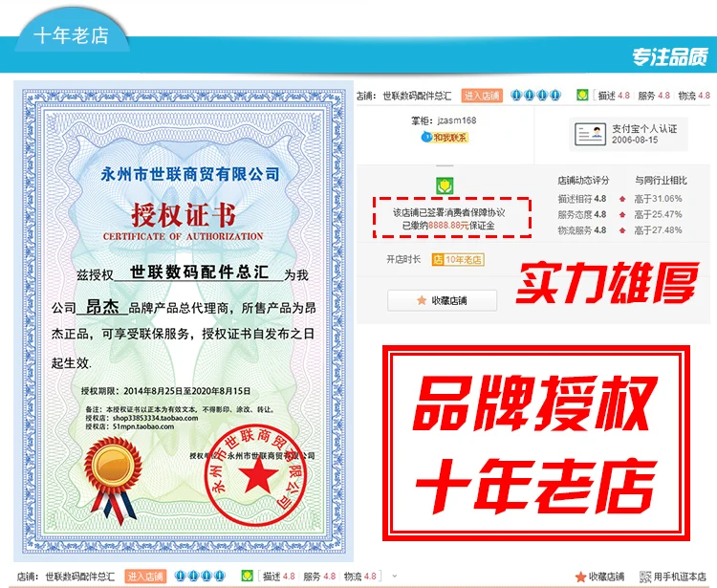Click QR code icon beside 用手机逛本店
This screenshot has height=588, width=717.
[645, 577]
